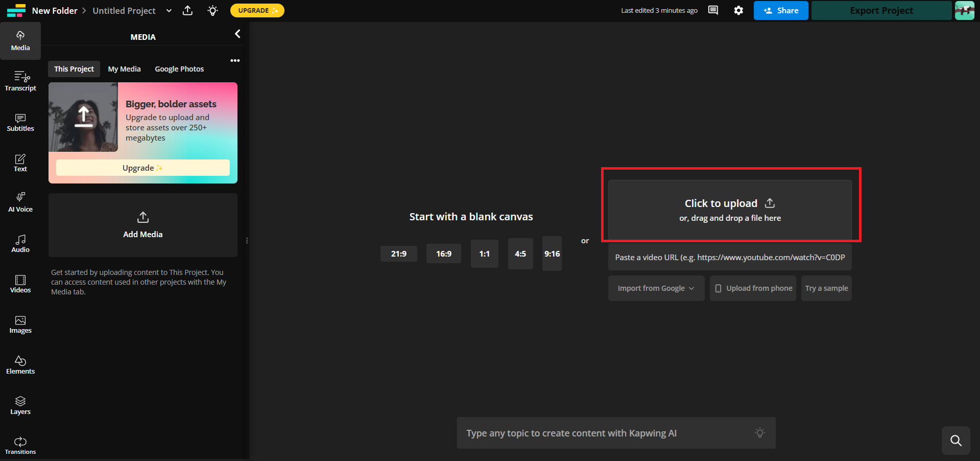Click the settings gear icon

coord(738,10)
